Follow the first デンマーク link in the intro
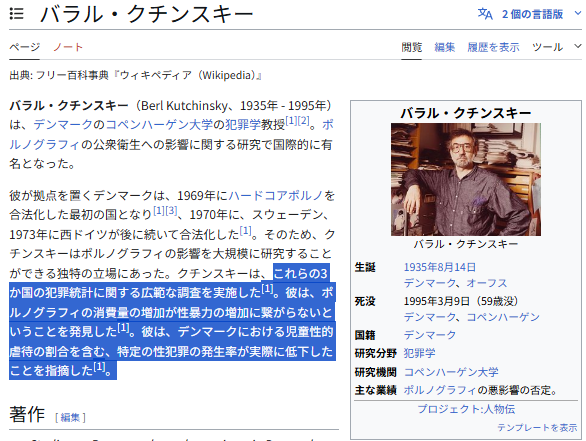Viewport: 586px width, 441px height. (x=63, y=124)
